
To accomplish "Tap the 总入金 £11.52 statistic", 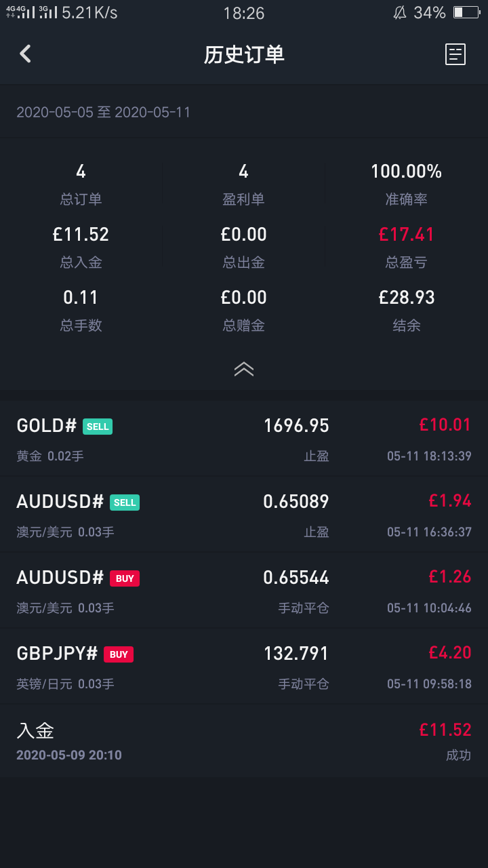I will click(x=81, y=235).
